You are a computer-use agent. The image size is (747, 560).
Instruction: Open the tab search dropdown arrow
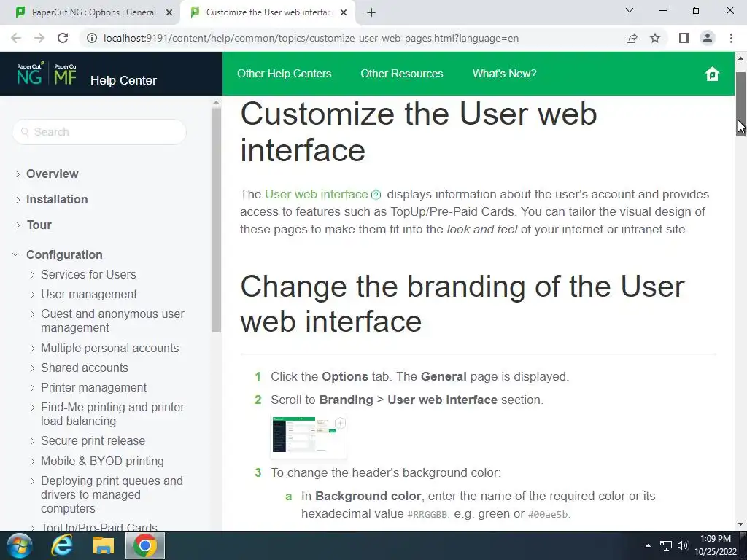point(630,10)
